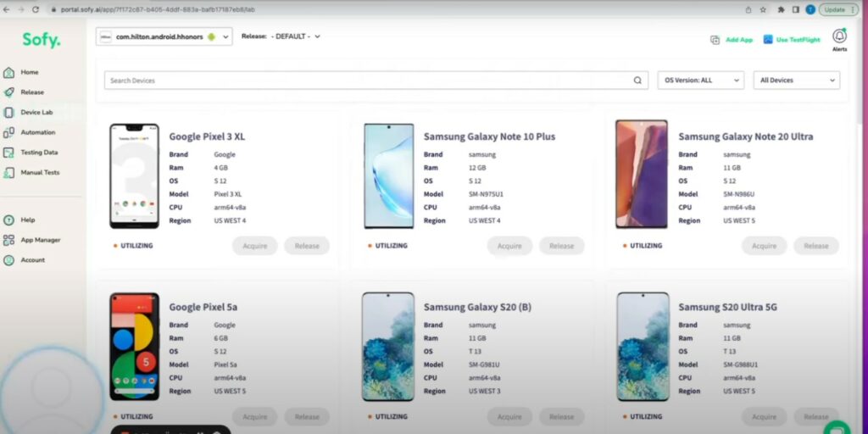Click the Add App link

coord(739,40)
